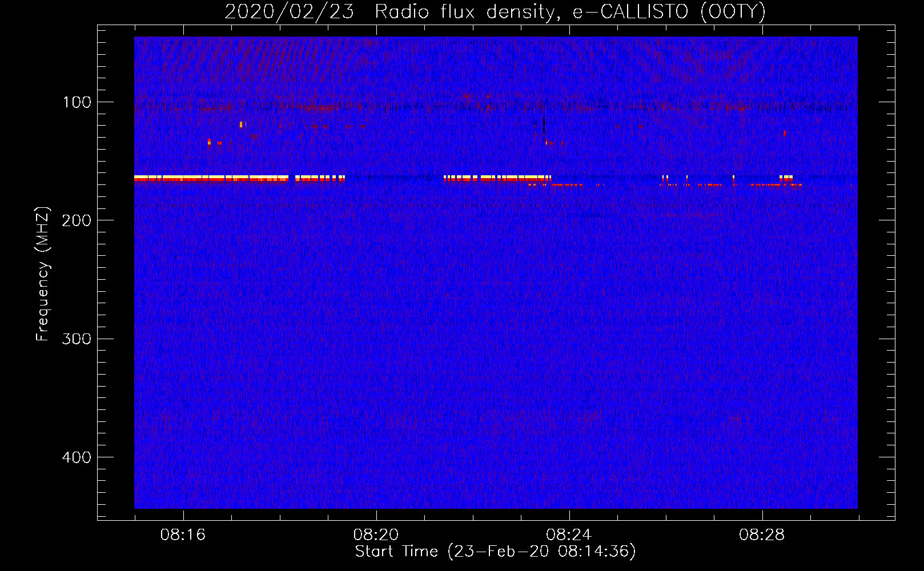Click the bright emission band segment near 08:22
The width and height of the screenshot is (924, 571).
click(x=497, y=178)
